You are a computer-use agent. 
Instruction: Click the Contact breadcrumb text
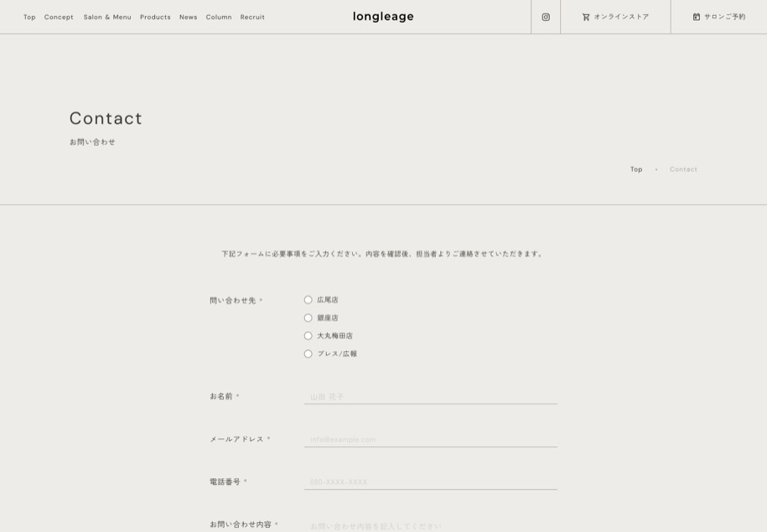(683, 169)
